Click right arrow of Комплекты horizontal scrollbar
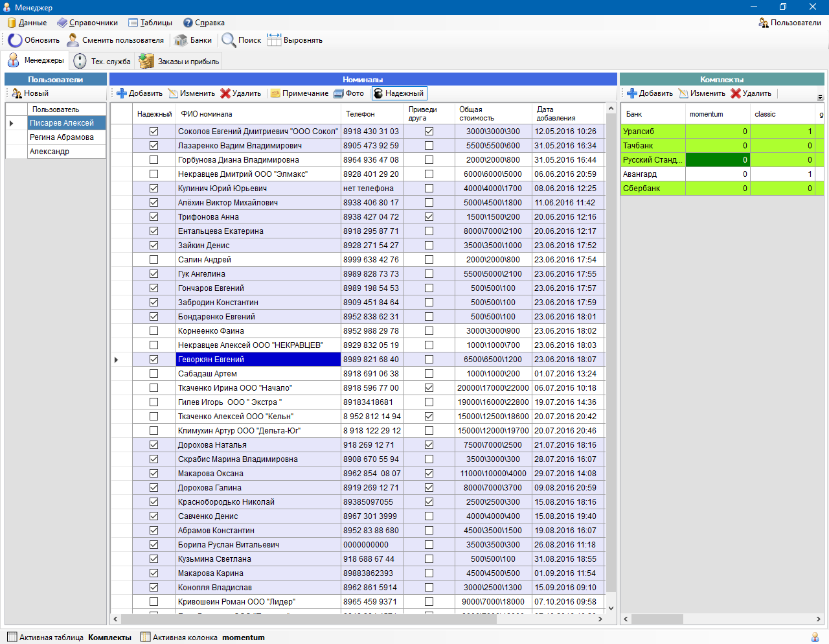 [x=819, y=619]
